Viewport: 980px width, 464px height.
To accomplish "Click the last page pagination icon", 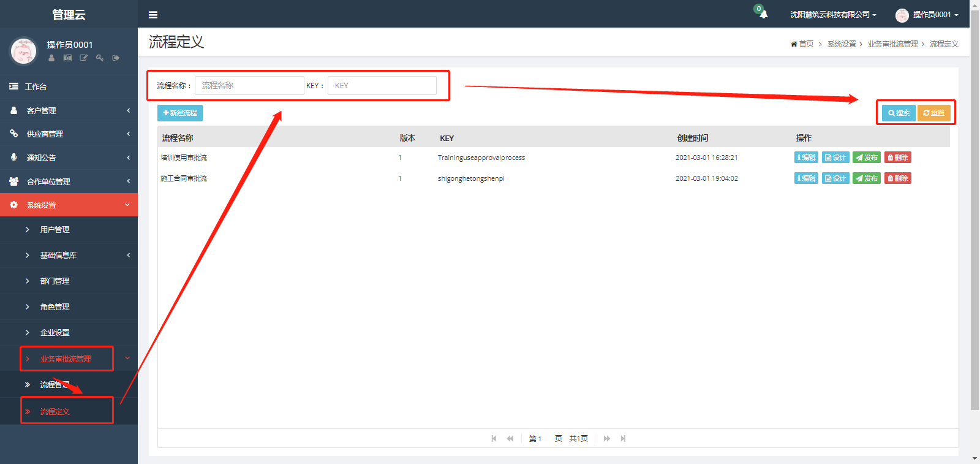I will coord(623,438).
